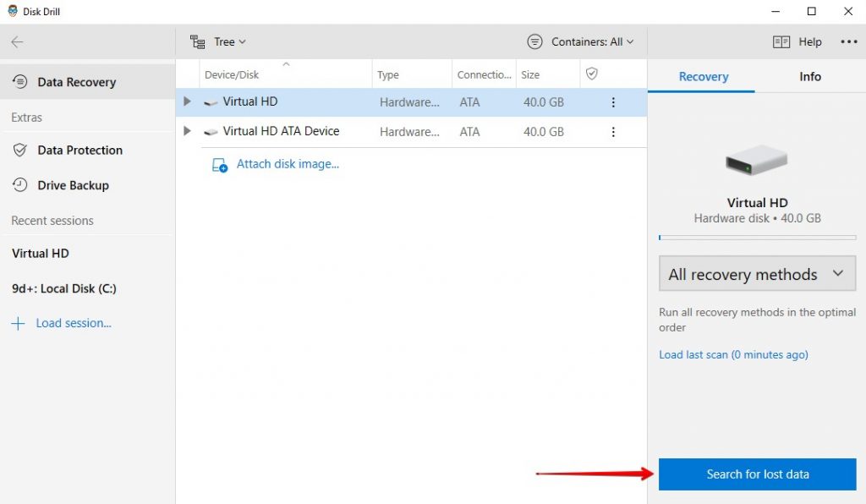Expand the Virtual HD disk entry
Image resolution: width=866 pixels, height=504 pixels.
pos(187,101)
